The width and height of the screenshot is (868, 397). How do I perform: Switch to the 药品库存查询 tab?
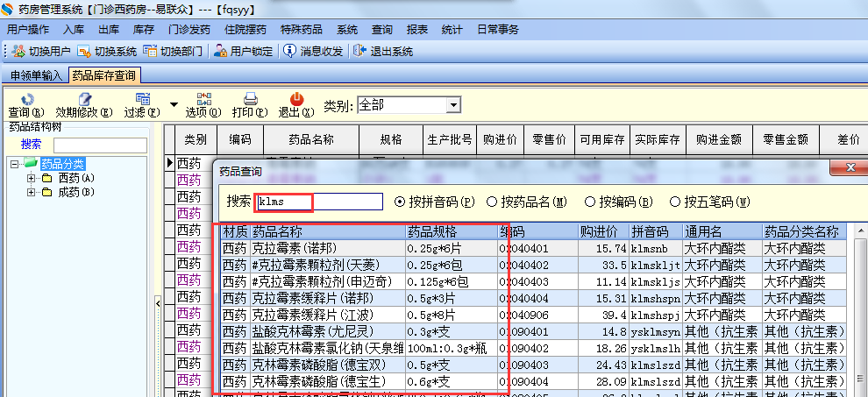pyautogui.click(x=105, y=75)
